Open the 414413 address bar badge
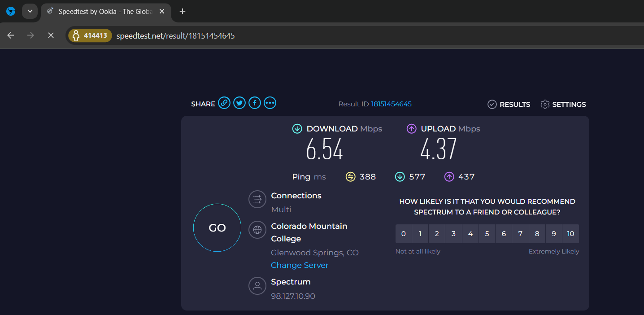Viewport: 644px width, 315px height. (x=90, y=35)
